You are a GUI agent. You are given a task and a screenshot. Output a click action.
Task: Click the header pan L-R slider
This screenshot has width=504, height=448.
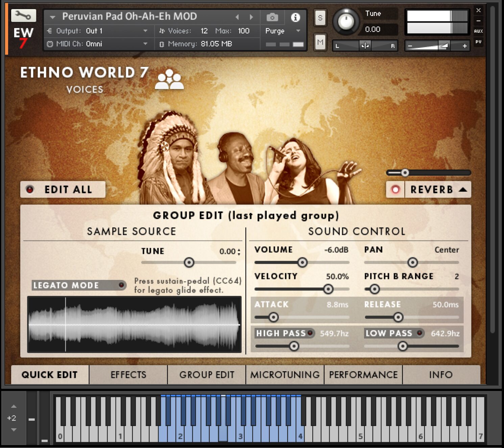[365, 46]
